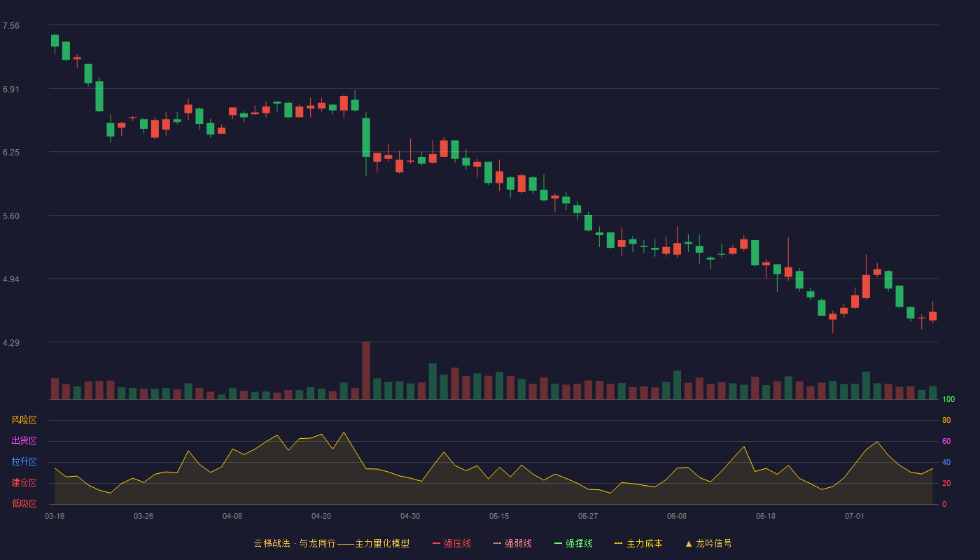Click the 6.91 price axis label
The width and height of the screenshot is (980, 560).
coord(11,90)
